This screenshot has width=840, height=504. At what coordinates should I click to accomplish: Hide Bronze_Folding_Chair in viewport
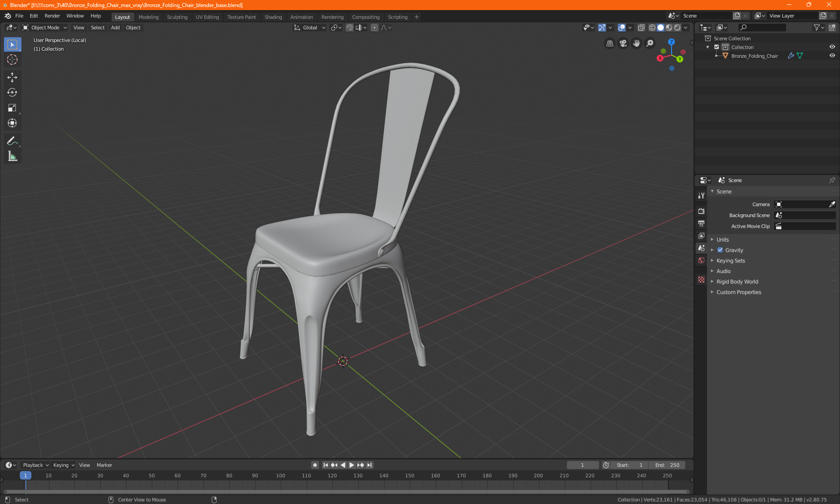(x=832, y=56)
